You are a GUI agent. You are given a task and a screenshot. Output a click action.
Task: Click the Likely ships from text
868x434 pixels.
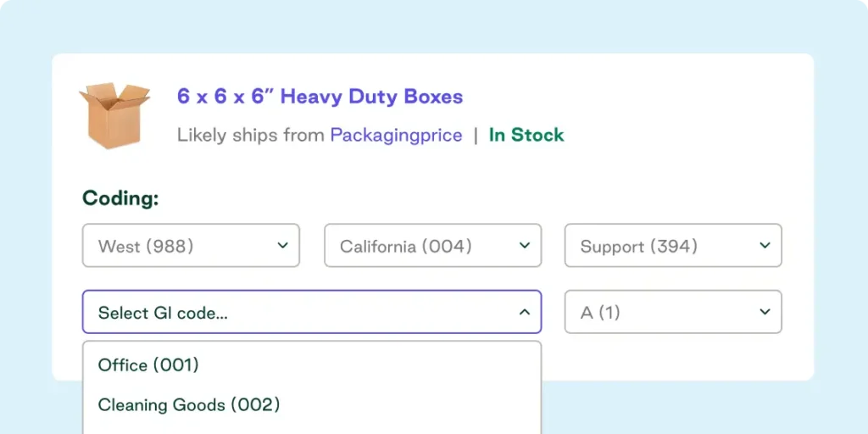pos(250,135)
